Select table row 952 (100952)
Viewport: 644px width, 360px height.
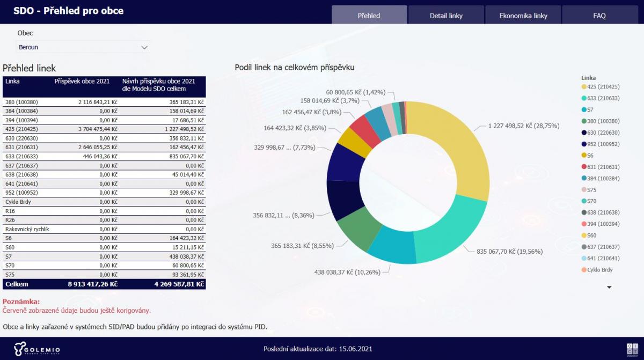104,193
